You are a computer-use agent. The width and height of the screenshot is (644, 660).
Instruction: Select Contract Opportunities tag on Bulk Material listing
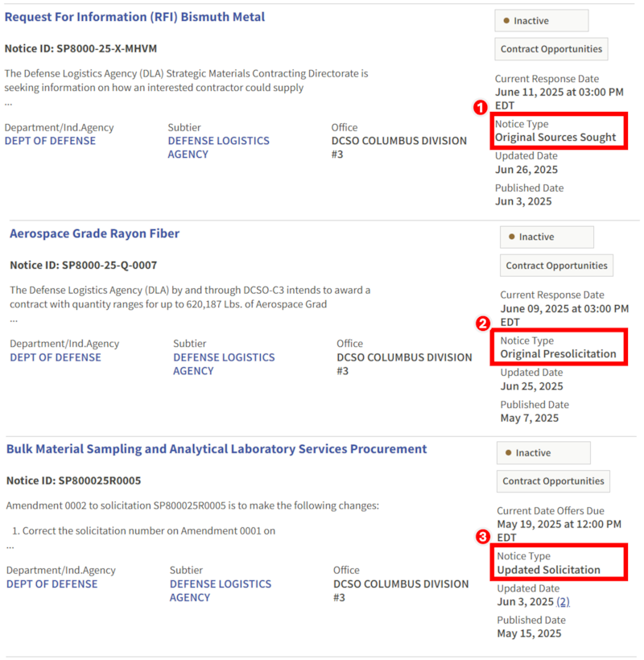pyautogui.click(x=553, y=481)
